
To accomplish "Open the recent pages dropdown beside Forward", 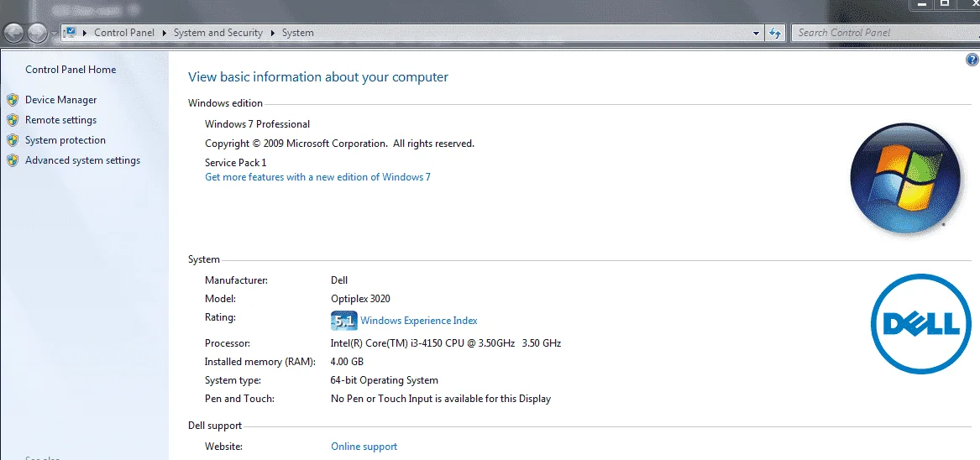I will [x=55, y=33].
